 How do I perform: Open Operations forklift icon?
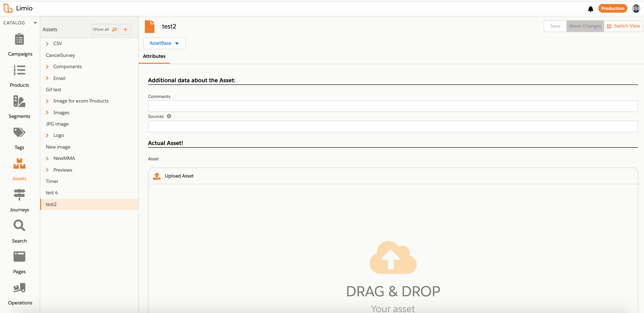point(19,288)
